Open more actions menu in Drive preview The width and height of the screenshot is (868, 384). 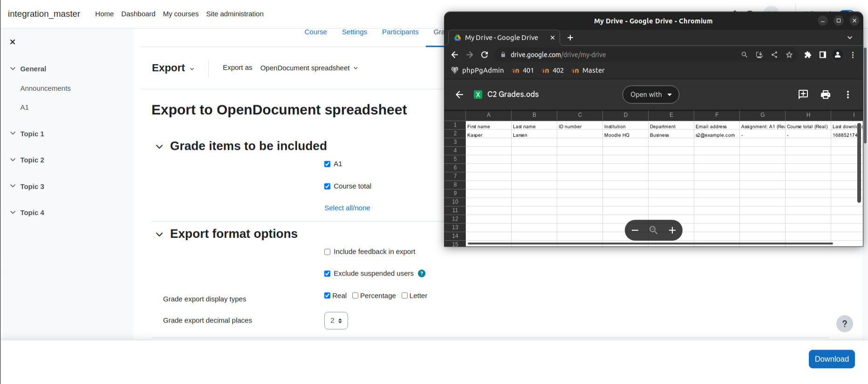[x=848, y=94]
